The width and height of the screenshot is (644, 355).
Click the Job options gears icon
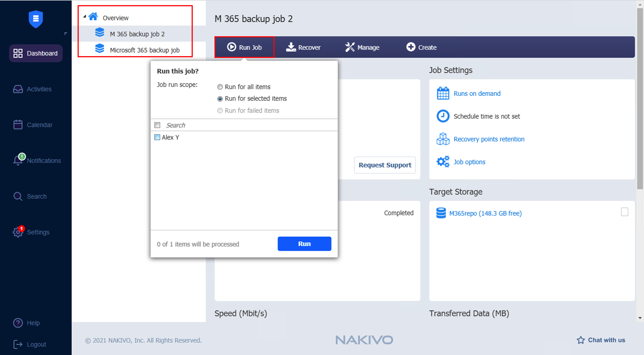coord(443,162)
